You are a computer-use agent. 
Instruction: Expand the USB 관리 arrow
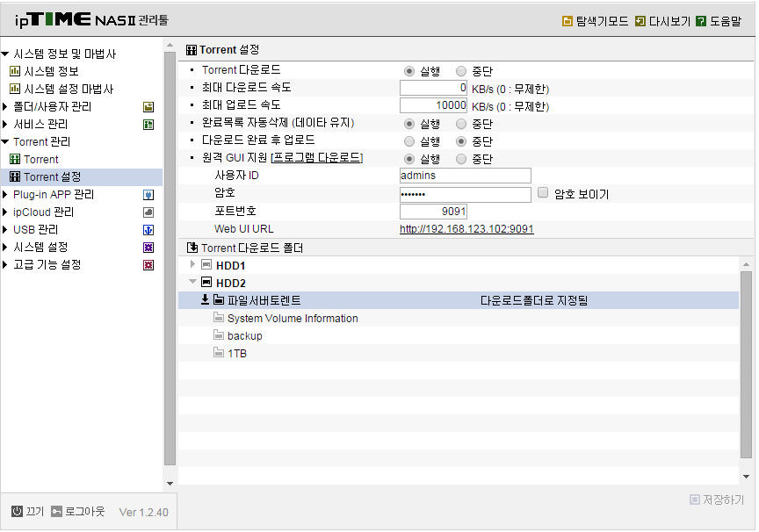[5, 230]
